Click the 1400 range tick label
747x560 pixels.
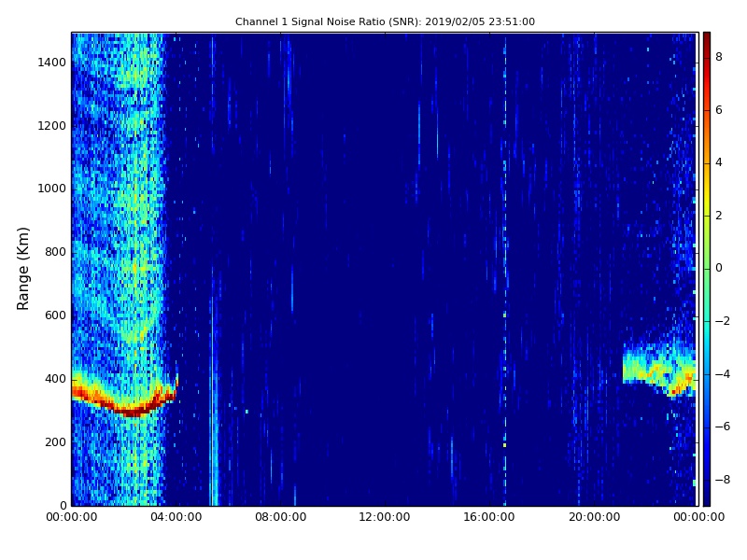point(51,63)
